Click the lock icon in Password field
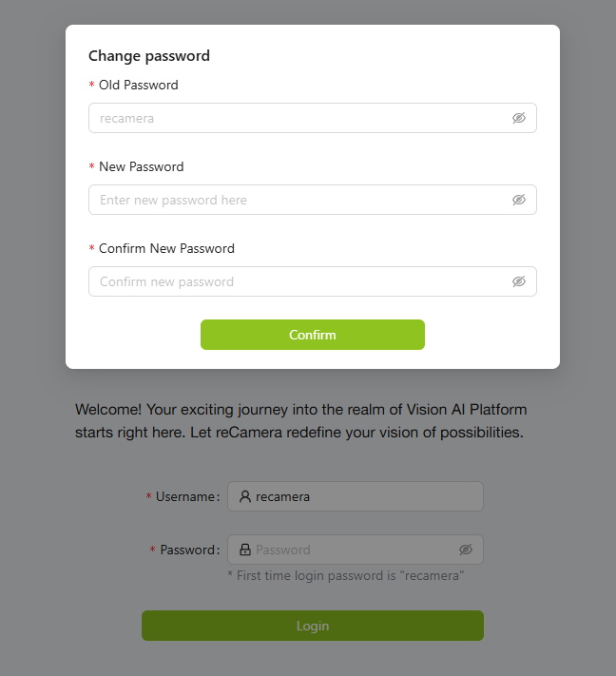The height and width of the screenshot is (676, 616). (x=245, y=550)
